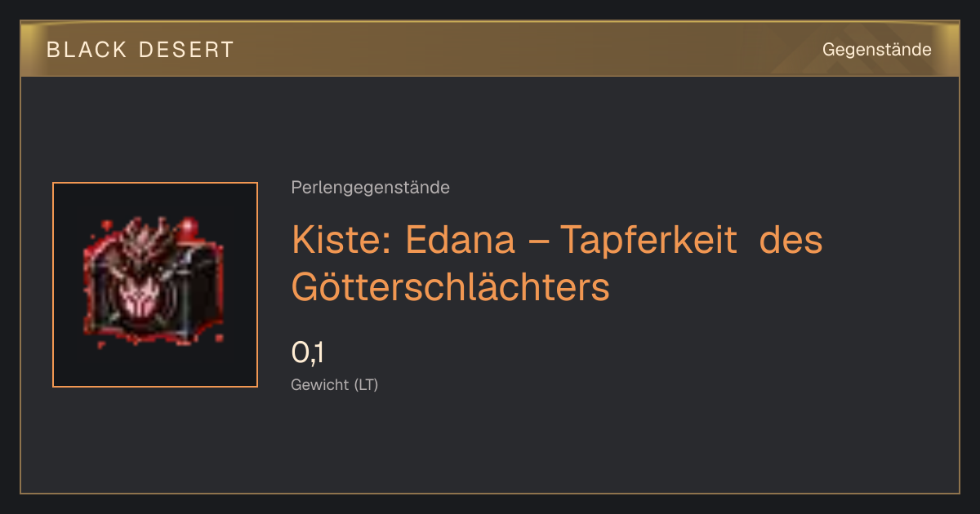Click the word "Götterschlächters" in the title
The image size is (980, 514).
tap(451, 288)
